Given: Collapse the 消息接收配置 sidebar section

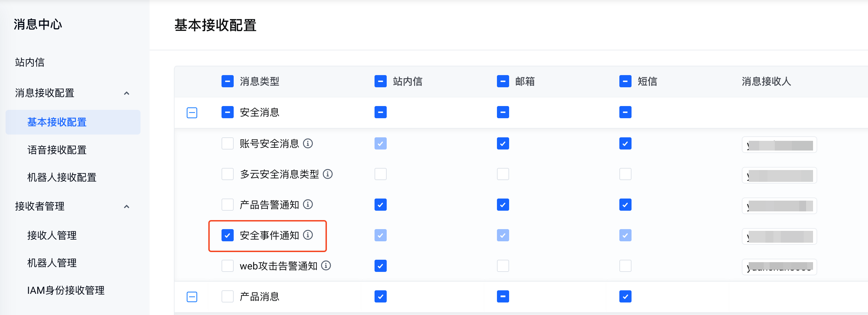Looking at the screenshot, I should [x=127, y=93].
